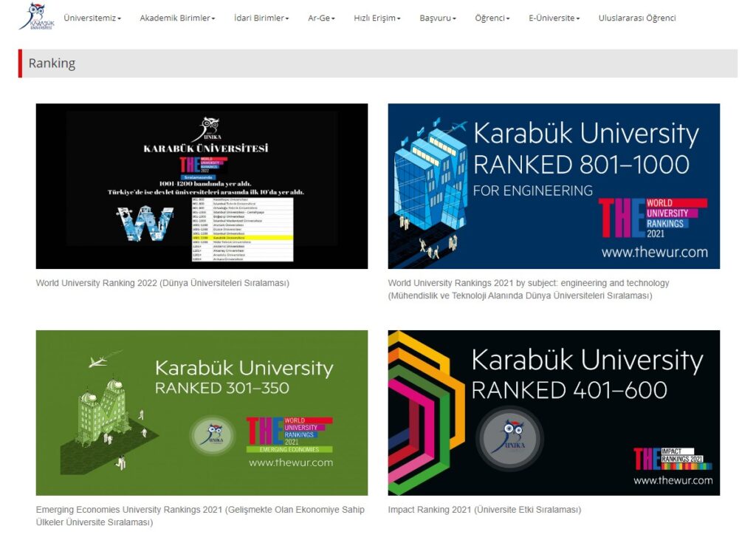The height and width of the screenshot is (543, 756).
Task: Go to Uluslararası Öğrenci page
Action: click(x=637, y=18)
